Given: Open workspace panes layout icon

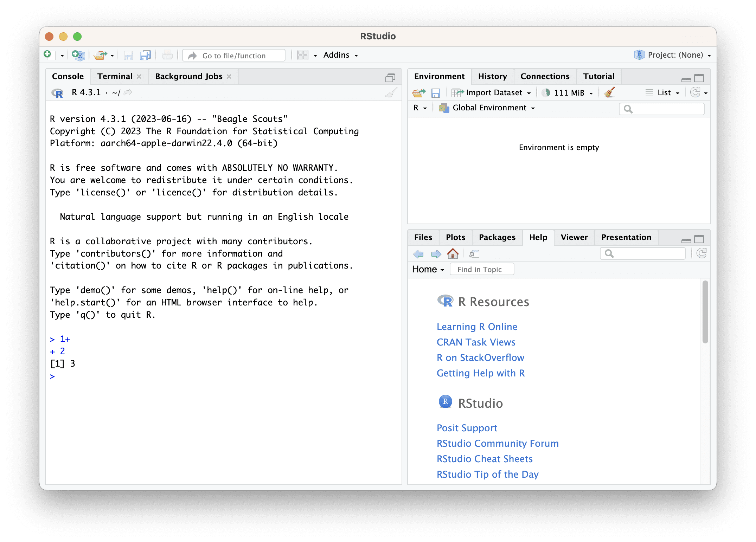Looking at the screenshot, I should (303, 55).
